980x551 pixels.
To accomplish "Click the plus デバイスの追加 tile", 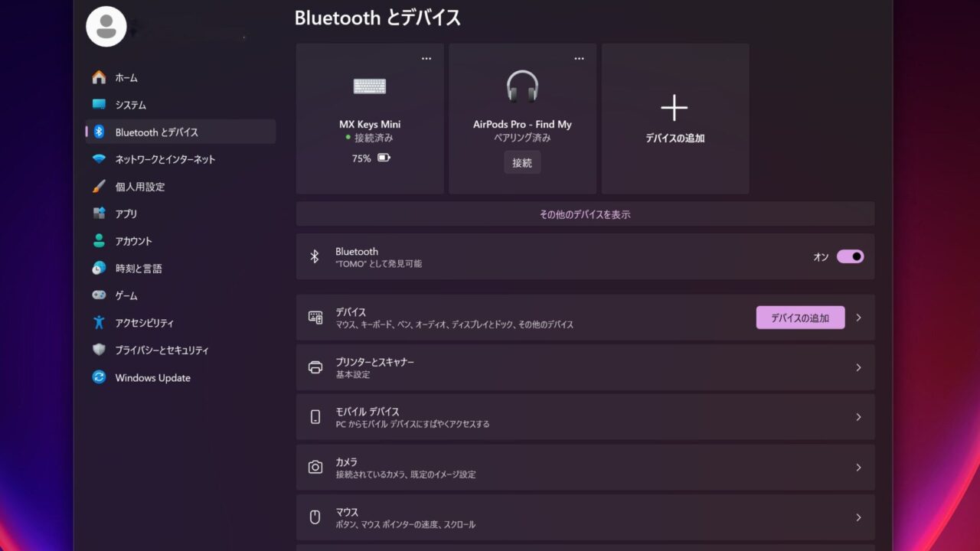I will pos(675,119).
